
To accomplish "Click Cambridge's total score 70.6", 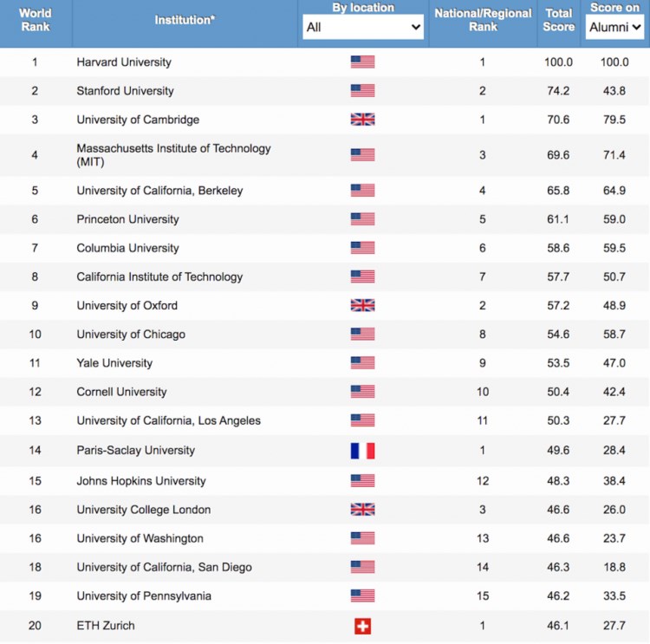I will (558, 120).
